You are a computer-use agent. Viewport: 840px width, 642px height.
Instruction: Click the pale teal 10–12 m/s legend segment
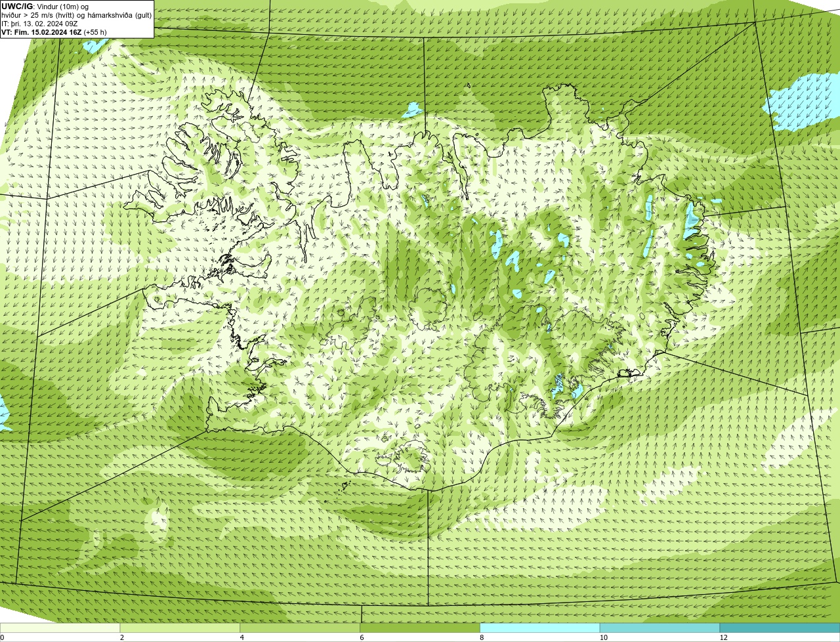tap(660, 628)
